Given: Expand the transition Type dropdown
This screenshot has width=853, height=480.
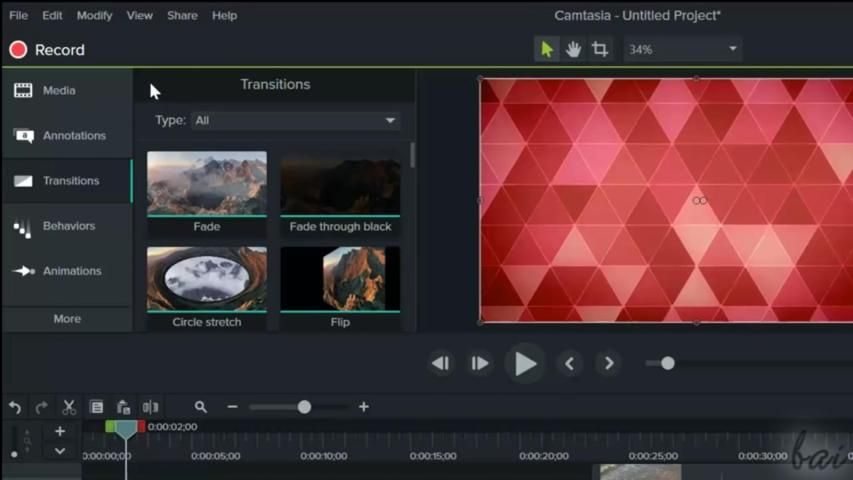Looking at the screenshot, I should (x=296, y=120).
